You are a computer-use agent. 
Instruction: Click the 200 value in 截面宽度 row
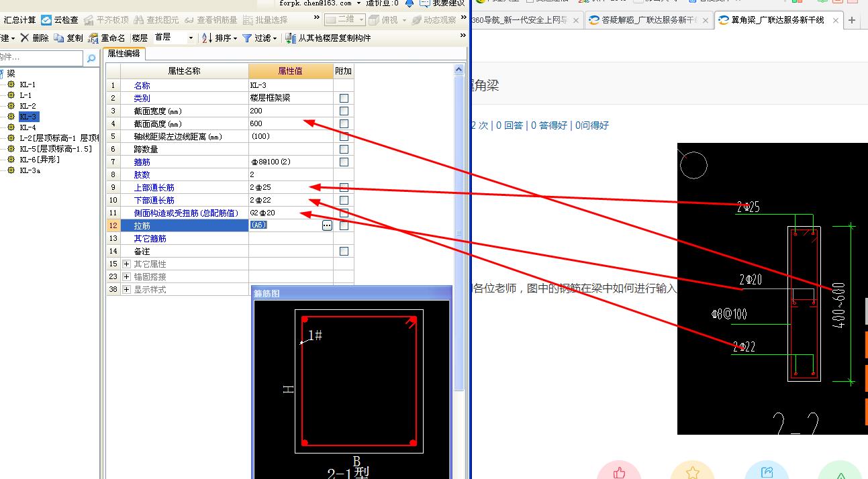291,111
